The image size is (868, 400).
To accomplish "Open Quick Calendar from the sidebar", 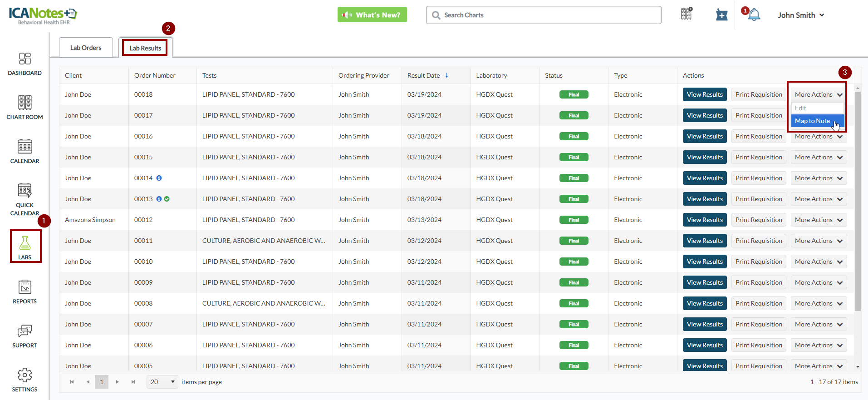I will pyautogui.click(x=25, y=200).
